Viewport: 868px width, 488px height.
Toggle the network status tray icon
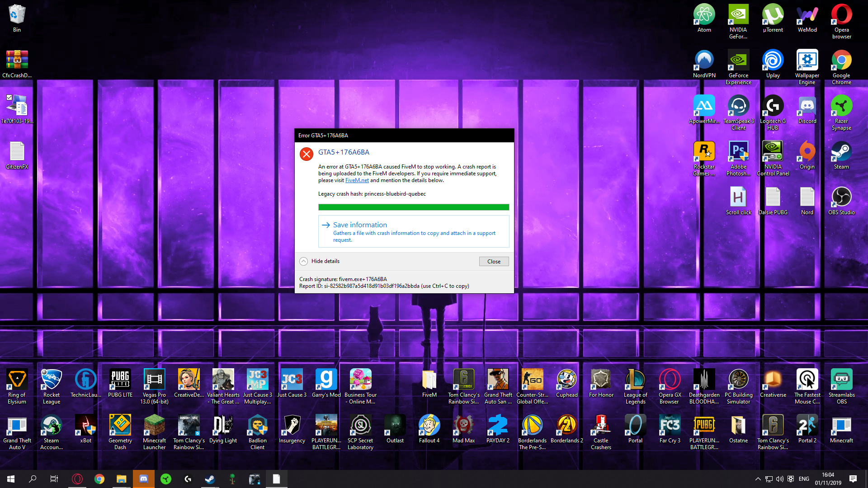point(769,479)
